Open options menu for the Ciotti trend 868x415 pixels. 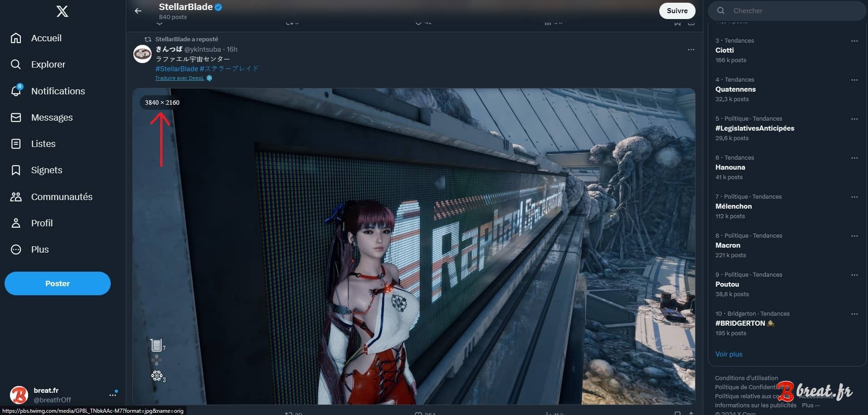tap(856, 41)
